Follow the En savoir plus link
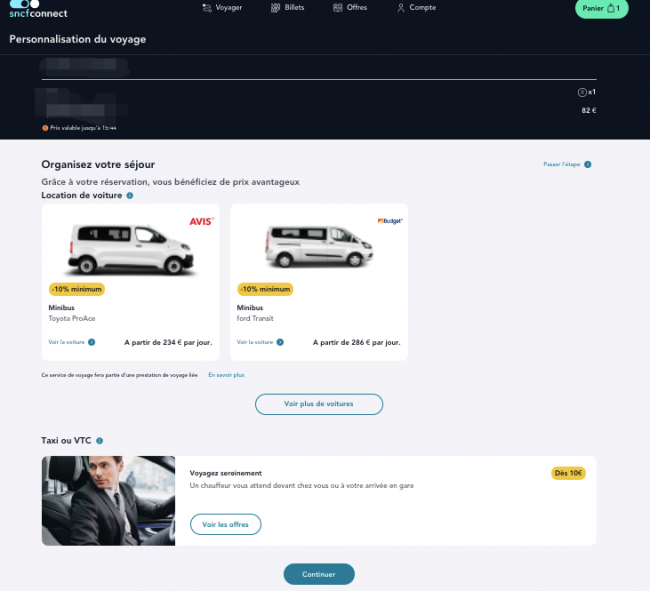 coord(226,375)
